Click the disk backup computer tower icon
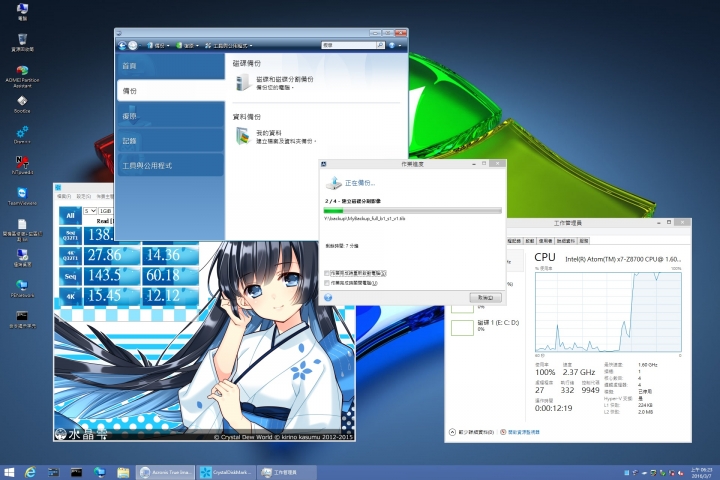 click(243, 82)
